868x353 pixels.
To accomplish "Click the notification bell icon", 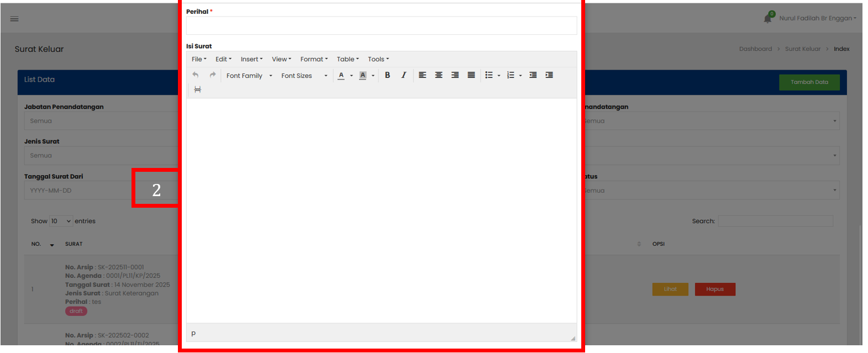I will (x=767, y=19).
